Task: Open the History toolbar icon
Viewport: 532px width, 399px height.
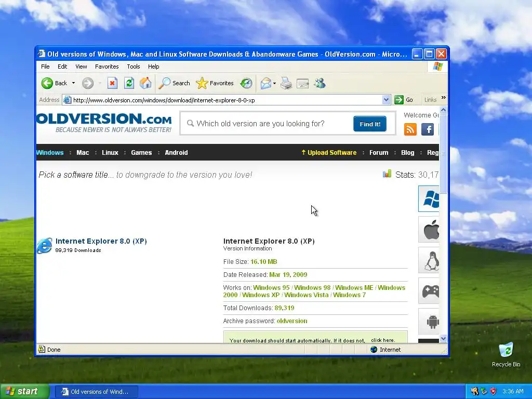Action: pos(246,83)
